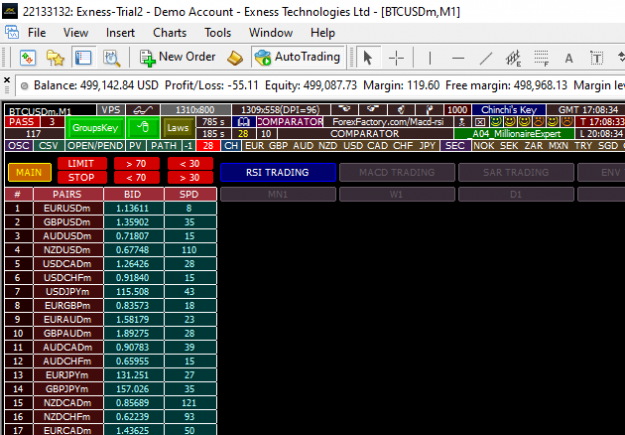Click the green GroupsKey button
This screenshot has width=625, height=435.
coord(95,128)
